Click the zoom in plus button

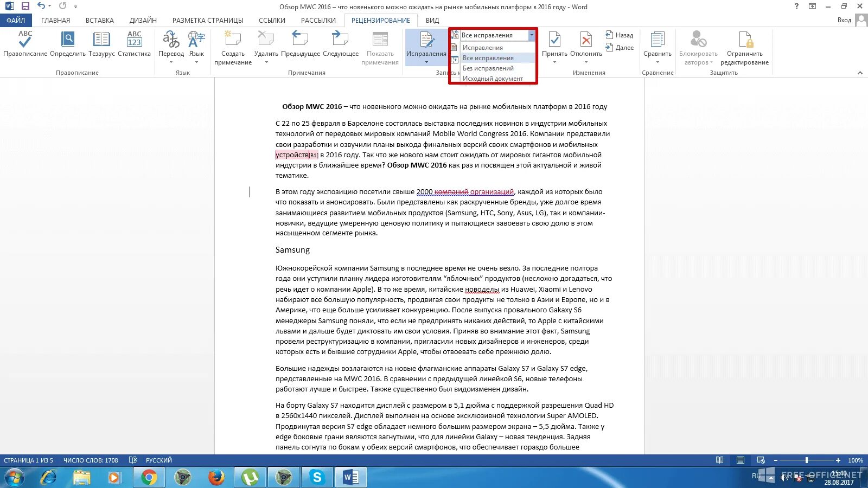point(838,460)
